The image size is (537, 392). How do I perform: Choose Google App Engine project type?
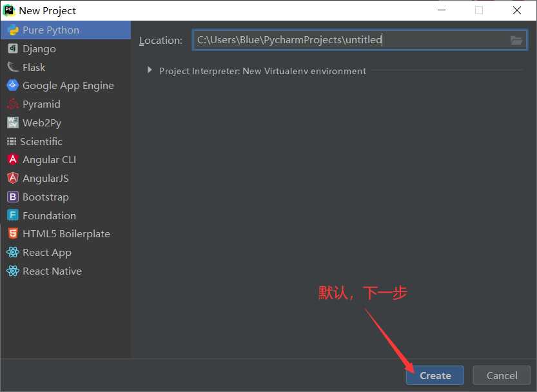(66, 85)
